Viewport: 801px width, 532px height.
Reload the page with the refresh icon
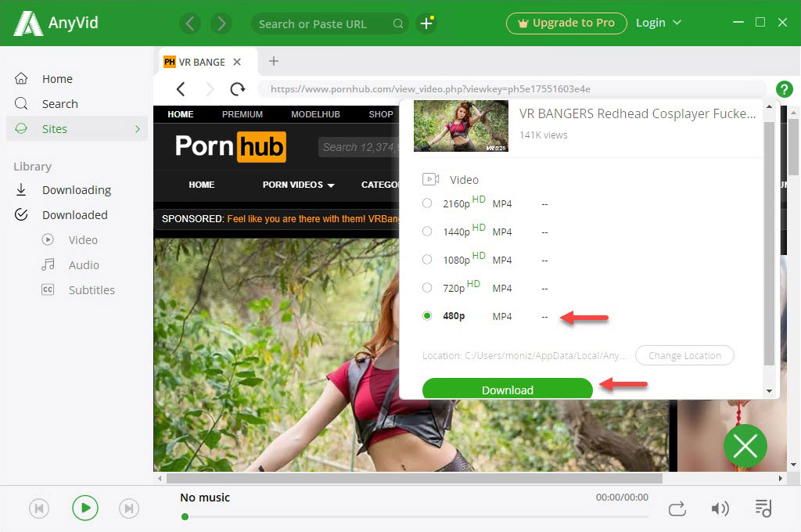coord(238,89)
